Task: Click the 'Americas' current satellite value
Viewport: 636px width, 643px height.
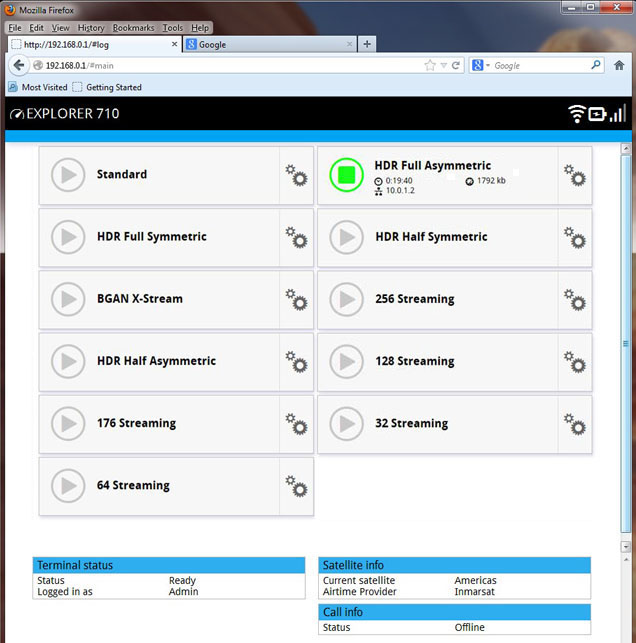Action: 475,580
